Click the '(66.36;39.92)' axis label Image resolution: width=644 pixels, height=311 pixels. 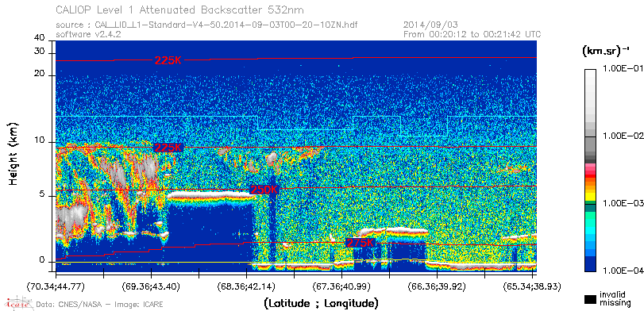[x=437, y=286]
